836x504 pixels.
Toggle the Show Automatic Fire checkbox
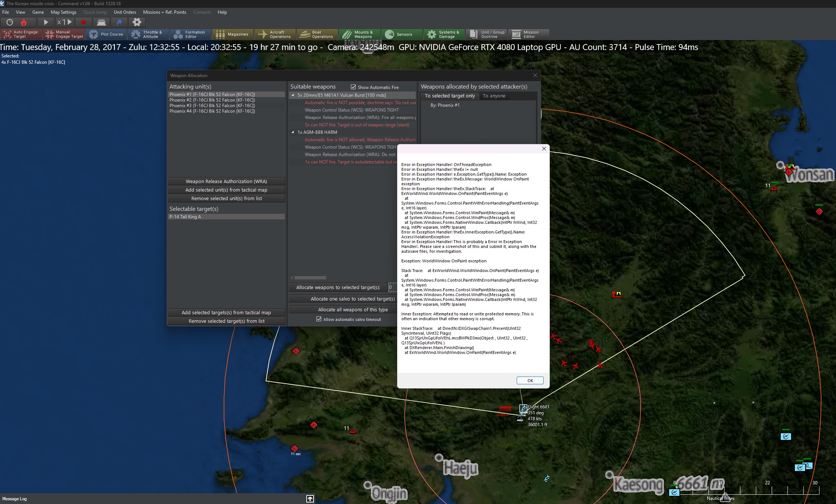pos(353,87)
